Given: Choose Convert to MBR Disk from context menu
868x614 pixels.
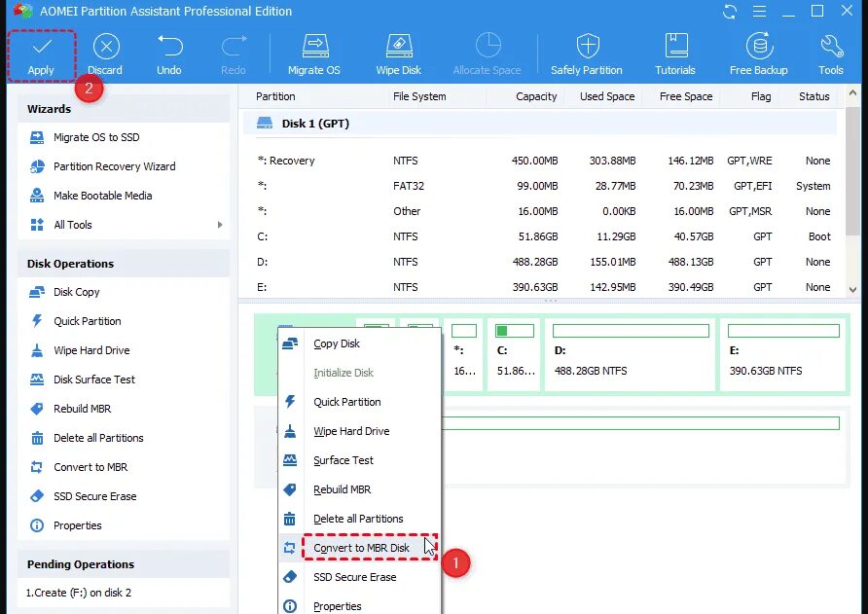Looking at the screenshot, I should coord(363,547).
